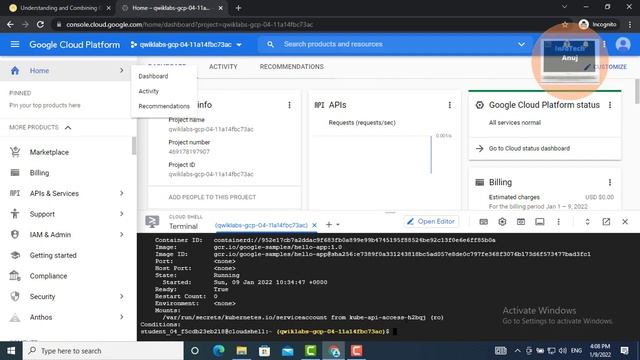Open the Windows Start menu
Screen dimensions: 640x360
pyautogui.click(x=11, y=351)
